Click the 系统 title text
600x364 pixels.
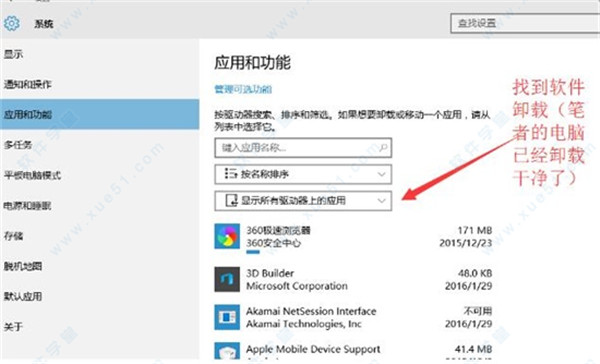[44, 24]
